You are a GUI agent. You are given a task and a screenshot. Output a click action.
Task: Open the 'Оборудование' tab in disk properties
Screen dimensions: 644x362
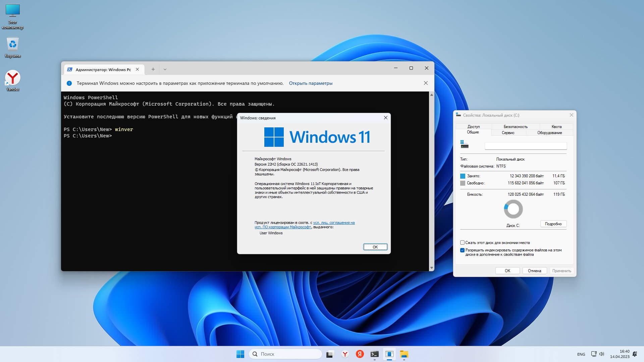coord(549,133)
